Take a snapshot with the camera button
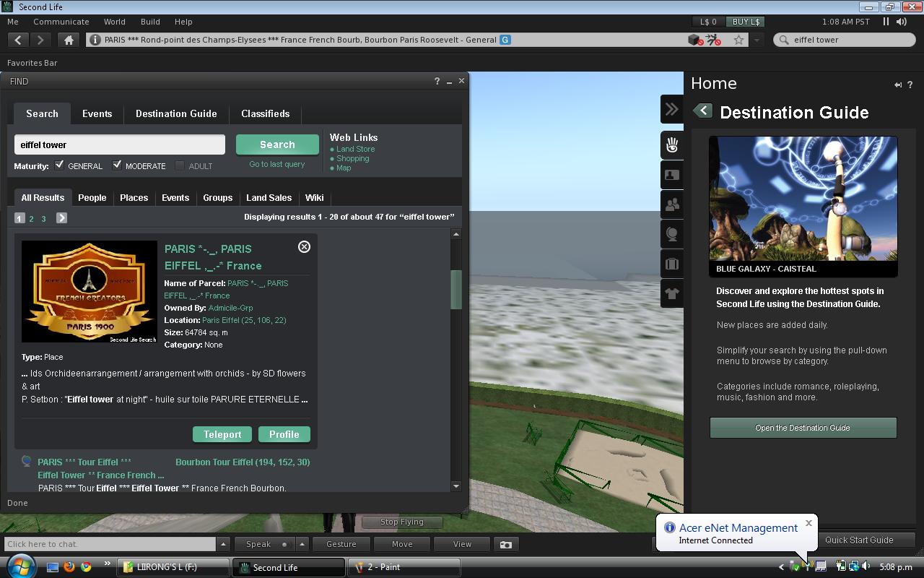Image resolution: width=924 pixels, height=578 pixels. pyautogui.click(x=506, y=544)
